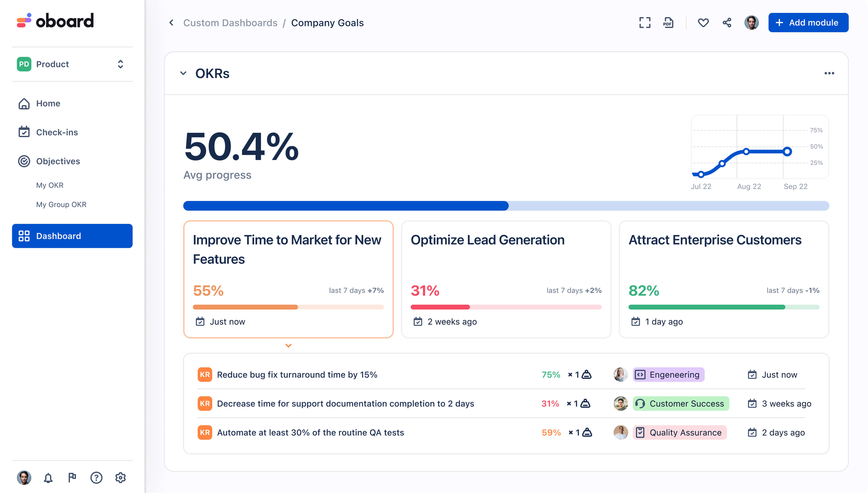The height and width of the screenshot is (493, 868).
Task: Click the heart favorite icon
Action: [x=703, y=23]
